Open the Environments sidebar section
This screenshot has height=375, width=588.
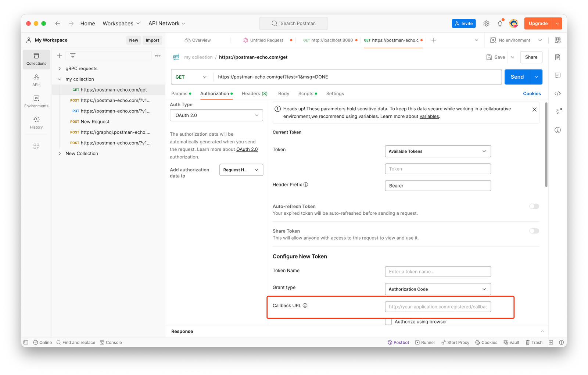coord(36,101)
